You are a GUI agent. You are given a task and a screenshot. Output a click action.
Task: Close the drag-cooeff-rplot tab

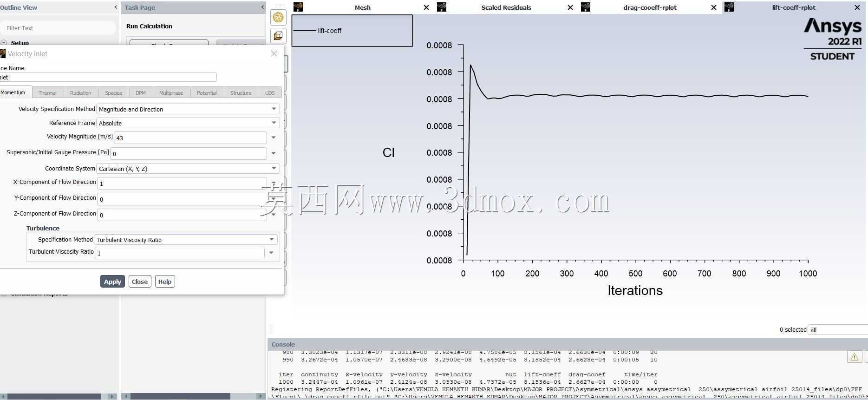pos(714,7)
